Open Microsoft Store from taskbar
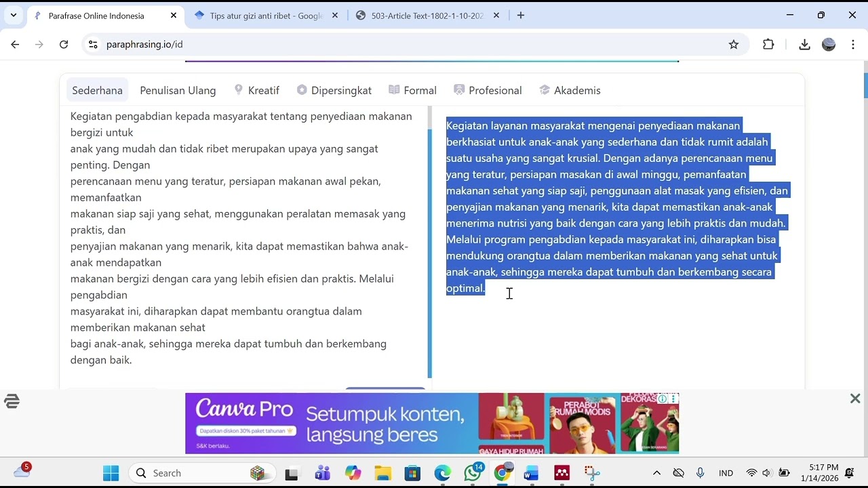Screen dimensions: 868x488 coord(412,473)
